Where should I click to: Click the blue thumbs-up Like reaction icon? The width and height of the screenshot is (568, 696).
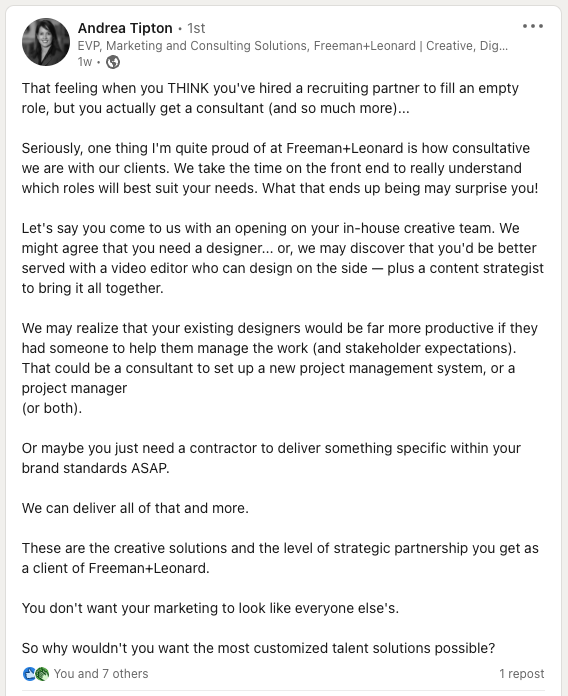click(29, 674)
